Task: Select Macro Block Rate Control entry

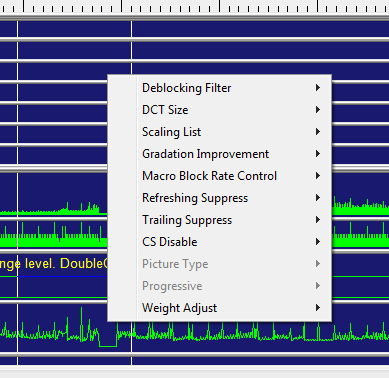Action: 219,176
